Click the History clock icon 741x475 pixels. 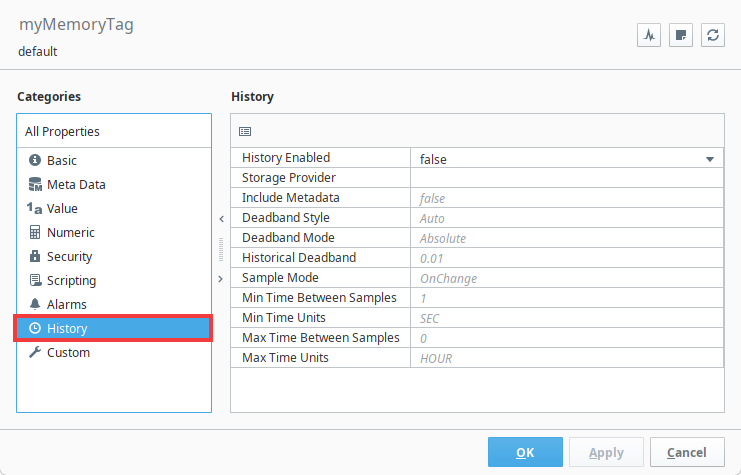coord(35,328)
